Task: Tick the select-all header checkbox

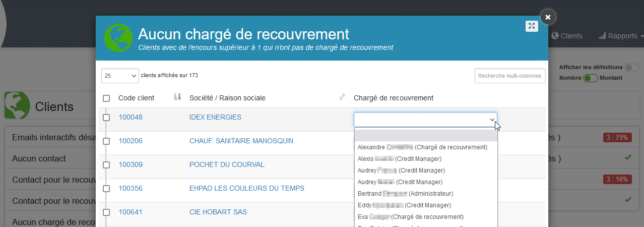Action: [x=106, y=98]
